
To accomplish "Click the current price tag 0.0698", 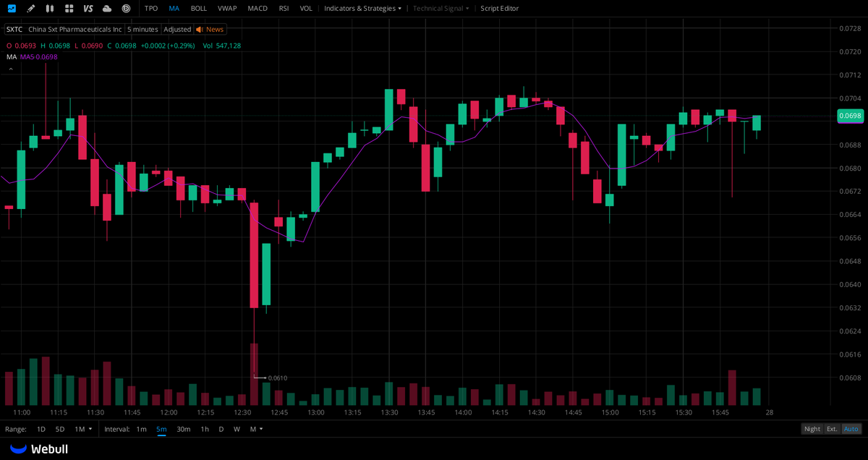I will pyautogui.click(x=850, y=116).
